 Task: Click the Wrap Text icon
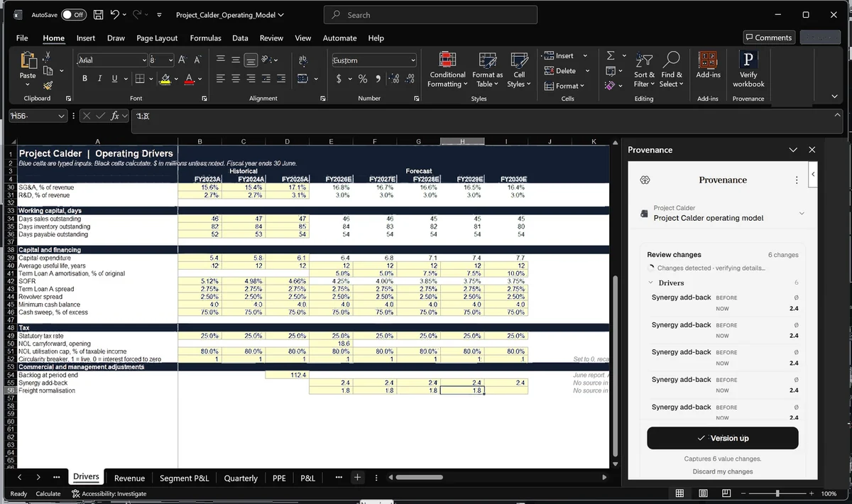[302, 60]
